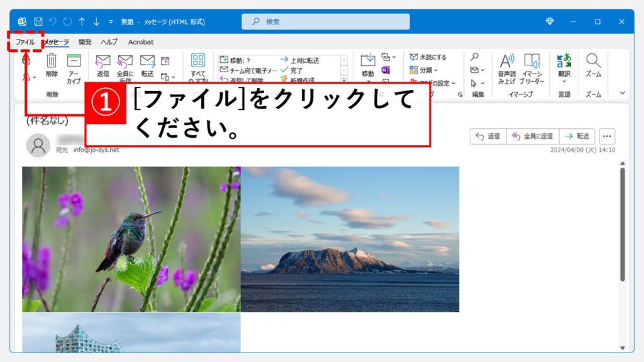Open the three-dot more actions button
The height and width of the screenshot is (362, 644).
[607, 136]
